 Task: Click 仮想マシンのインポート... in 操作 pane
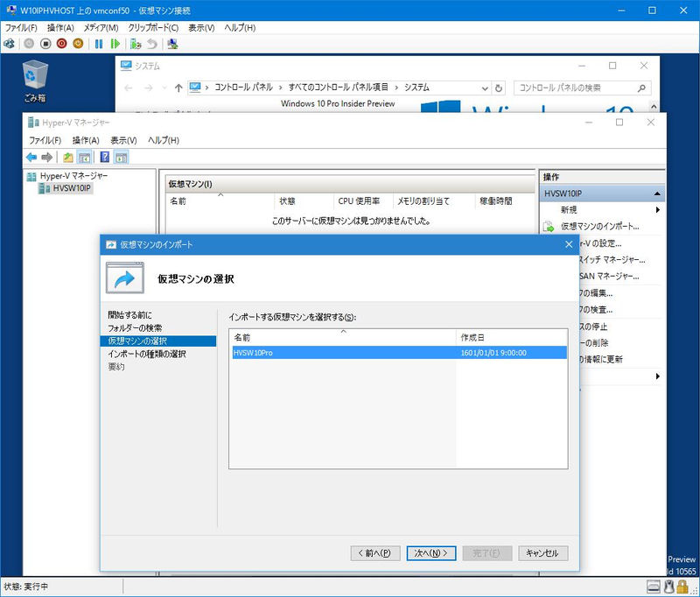coord(600,227)
